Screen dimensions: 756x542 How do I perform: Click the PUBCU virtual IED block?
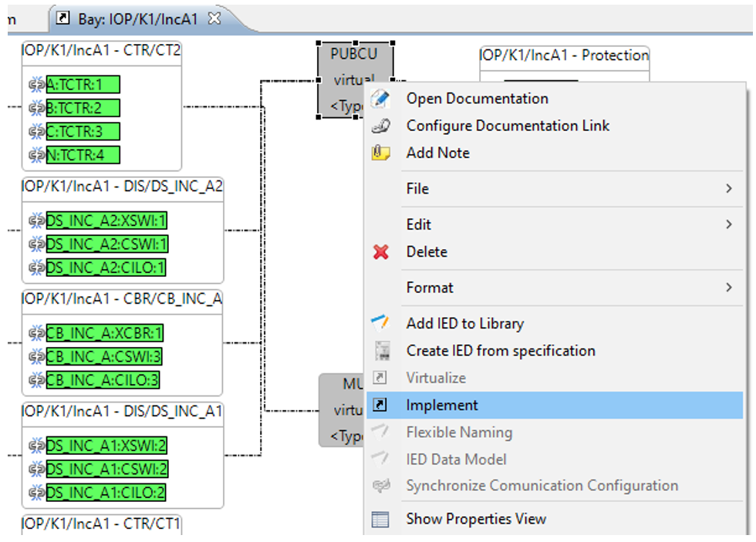(x=355, y=79)
